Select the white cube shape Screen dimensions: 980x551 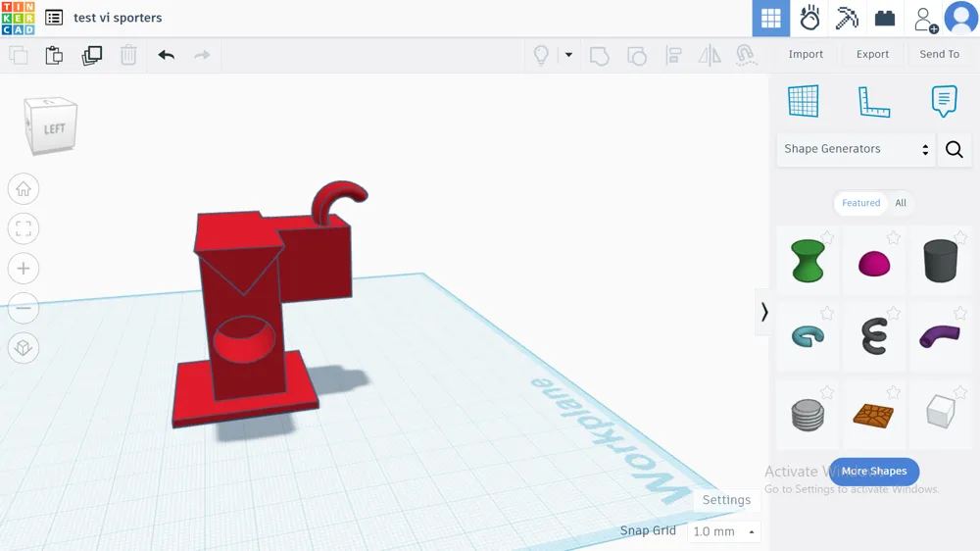point(940,412)
